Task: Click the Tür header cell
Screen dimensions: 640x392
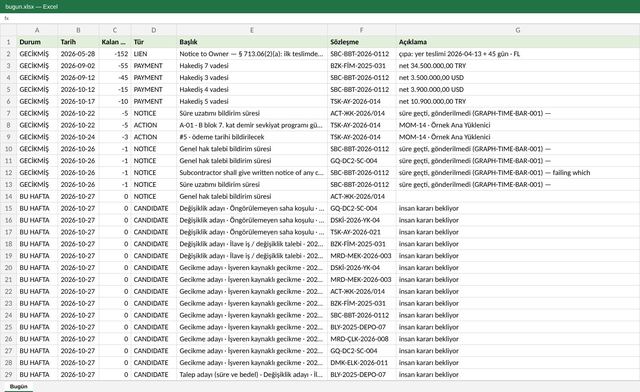Action: pos(154,42)
